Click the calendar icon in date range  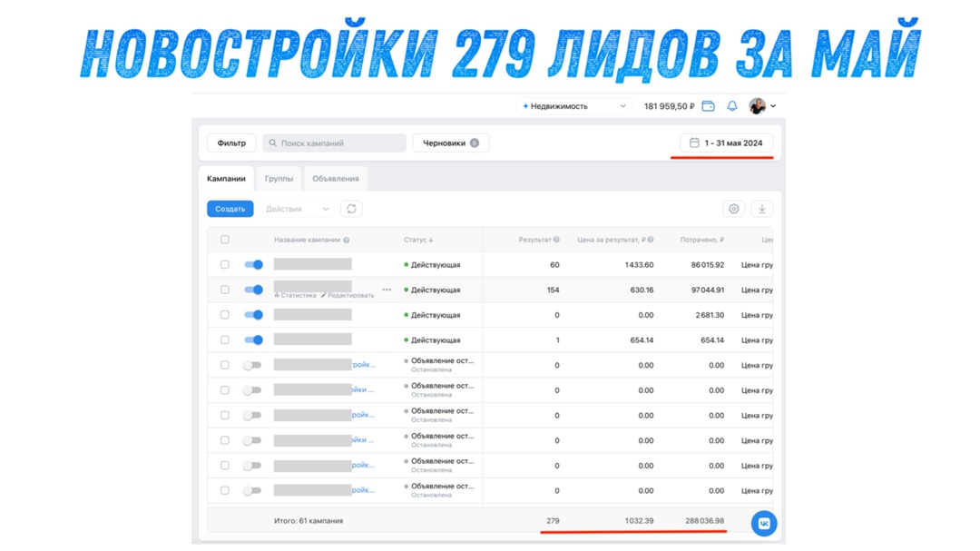[x=694, y=143]
